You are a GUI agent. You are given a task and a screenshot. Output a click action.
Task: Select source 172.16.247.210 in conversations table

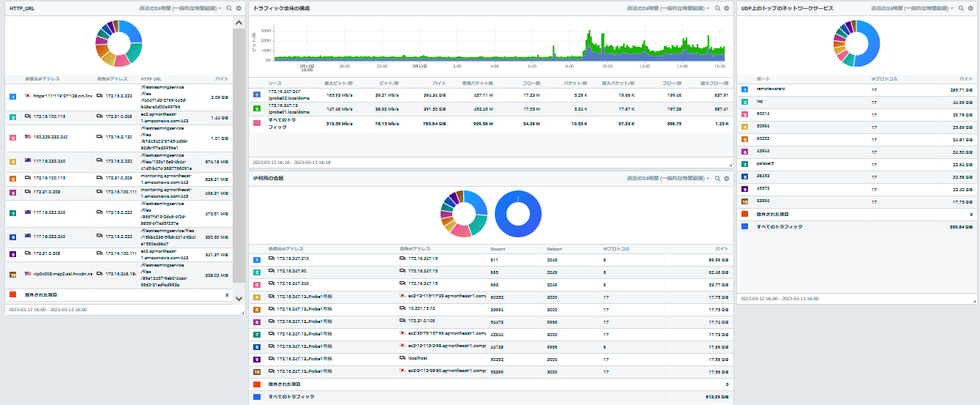click(292, 259)
